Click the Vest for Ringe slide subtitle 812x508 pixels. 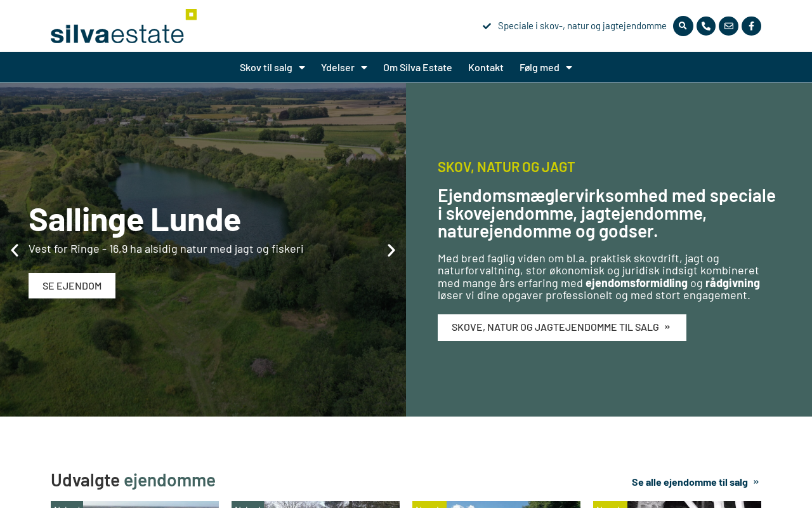click(166, 249)
